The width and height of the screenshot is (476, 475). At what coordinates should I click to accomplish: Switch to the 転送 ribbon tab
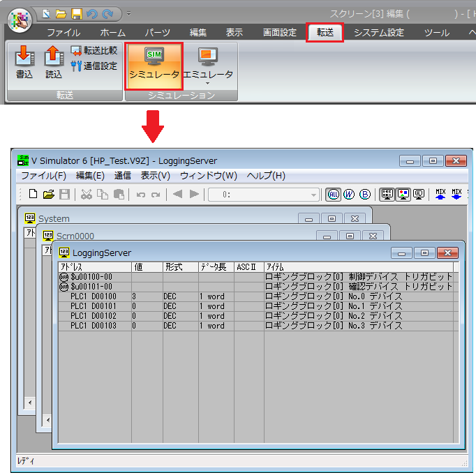coord(325,32)
